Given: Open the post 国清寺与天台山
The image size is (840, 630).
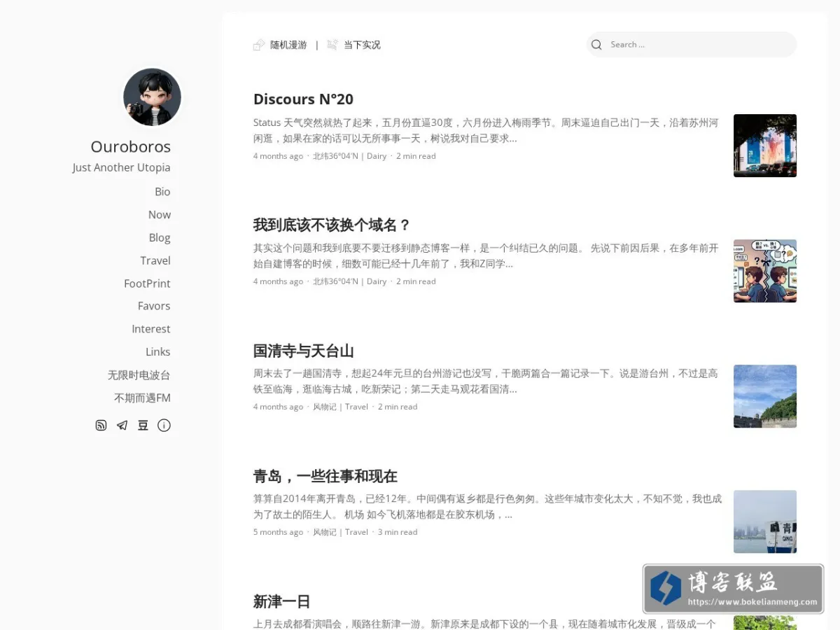Looking at the screenshot, I should coord(303,351).
